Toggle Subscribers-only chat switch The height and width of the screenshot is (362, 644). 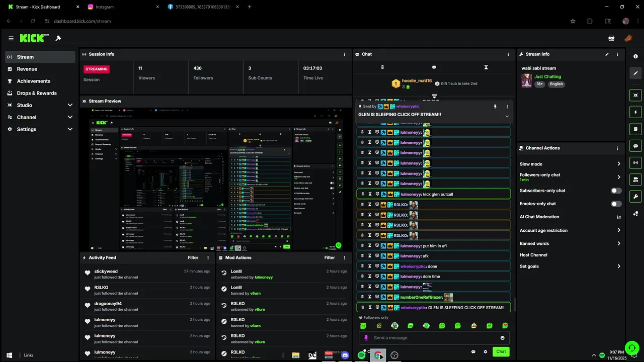point(616,191)
